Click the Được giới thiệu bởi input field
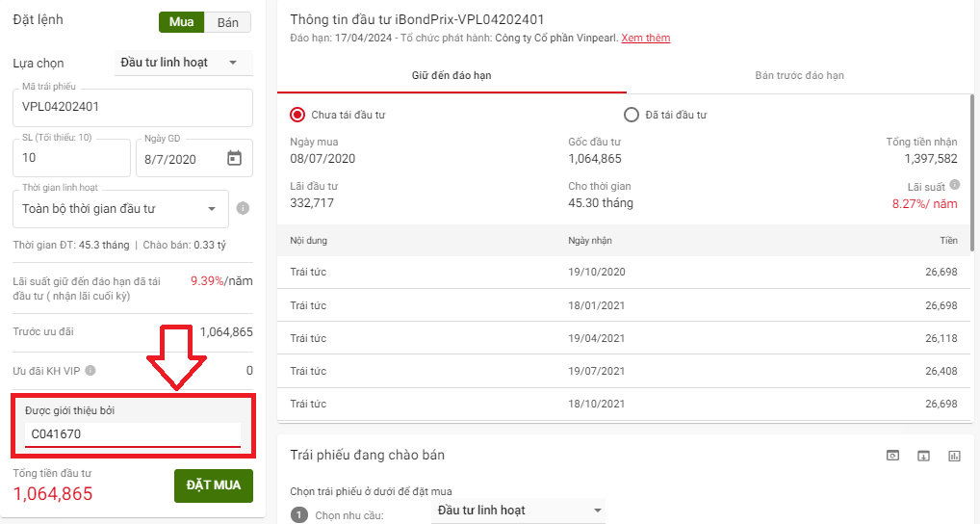The height and width of the screenshot is (524, 980). click(x=132, y=434)
